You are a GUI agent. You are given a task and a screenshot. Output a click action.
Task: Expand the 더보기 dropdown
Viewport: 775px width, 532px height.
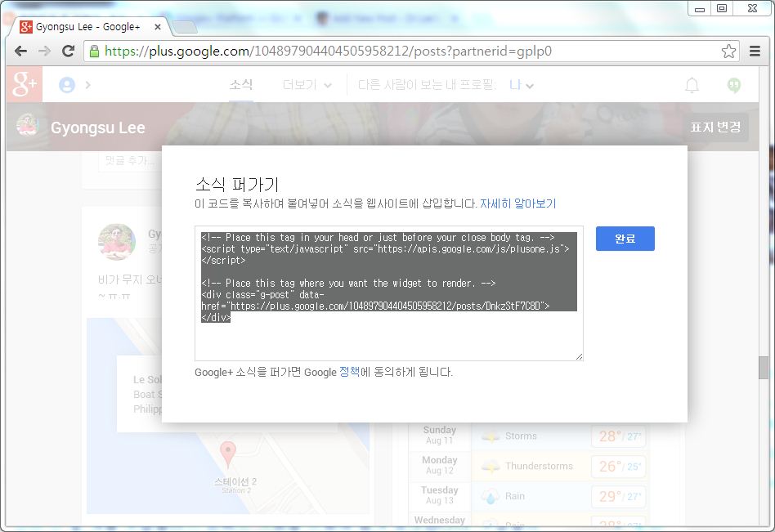click(307, 85)
